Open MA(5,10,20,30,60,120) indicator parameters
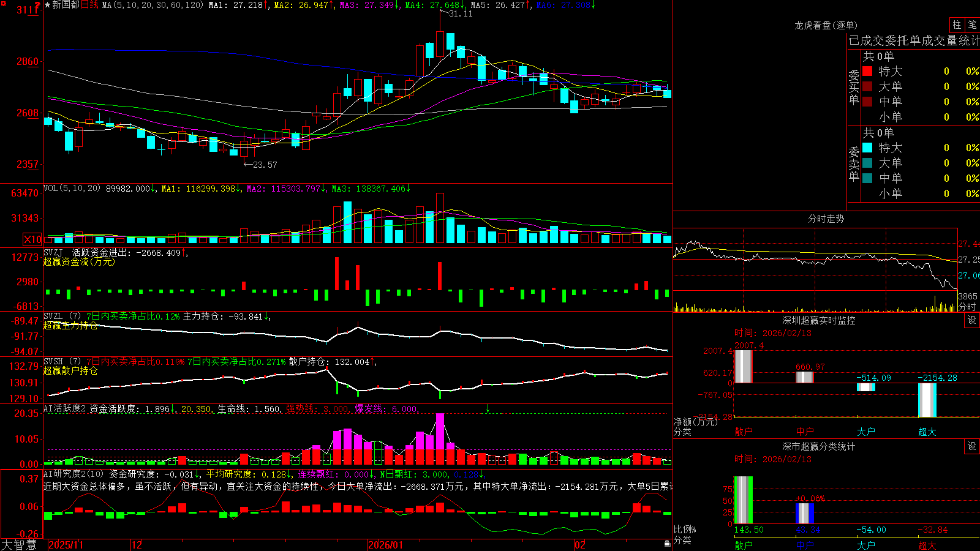This screenshot has width=980, height=551. pos(153,5)
